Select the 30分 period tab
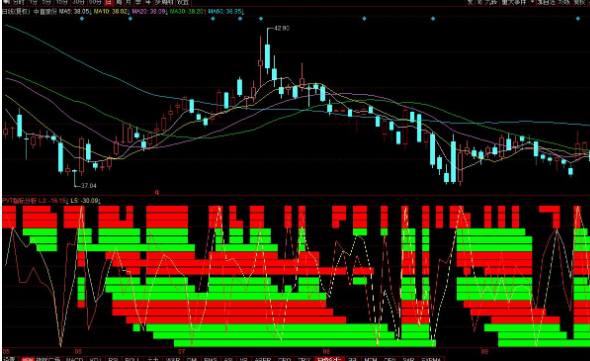This screenshot has width=590, height=361. pyautogui.click(x=78, y=2)
